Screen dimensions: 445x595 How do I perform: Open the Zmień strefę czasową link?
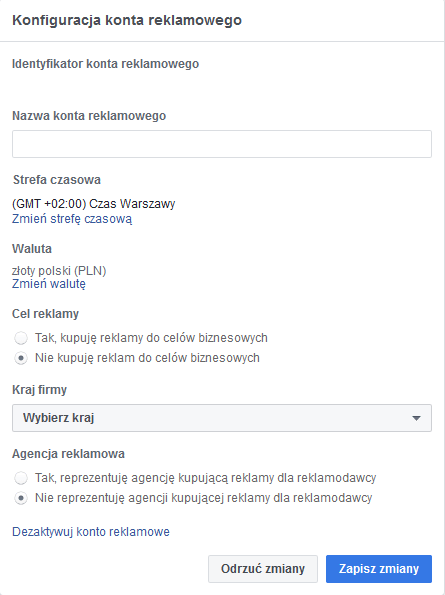[x=72, y=219]
